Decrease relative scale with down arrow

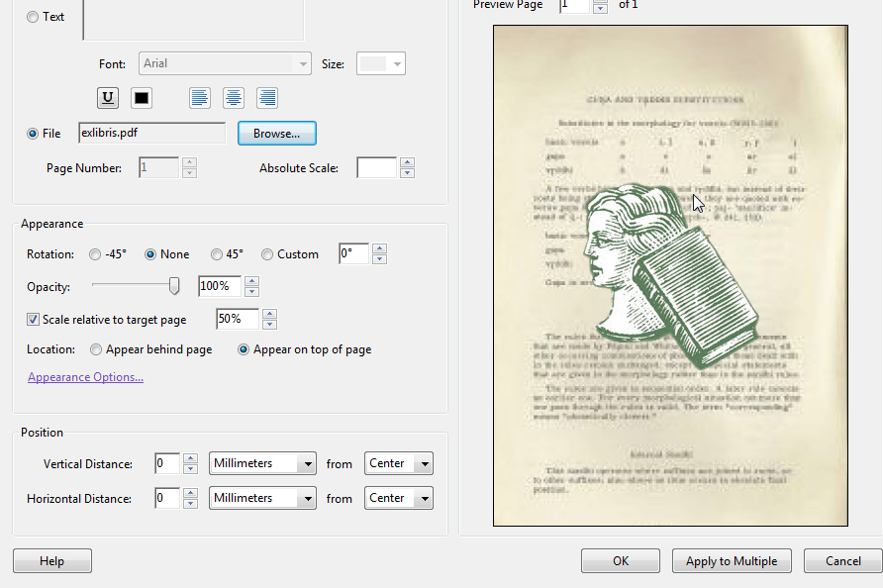[269, 325]
